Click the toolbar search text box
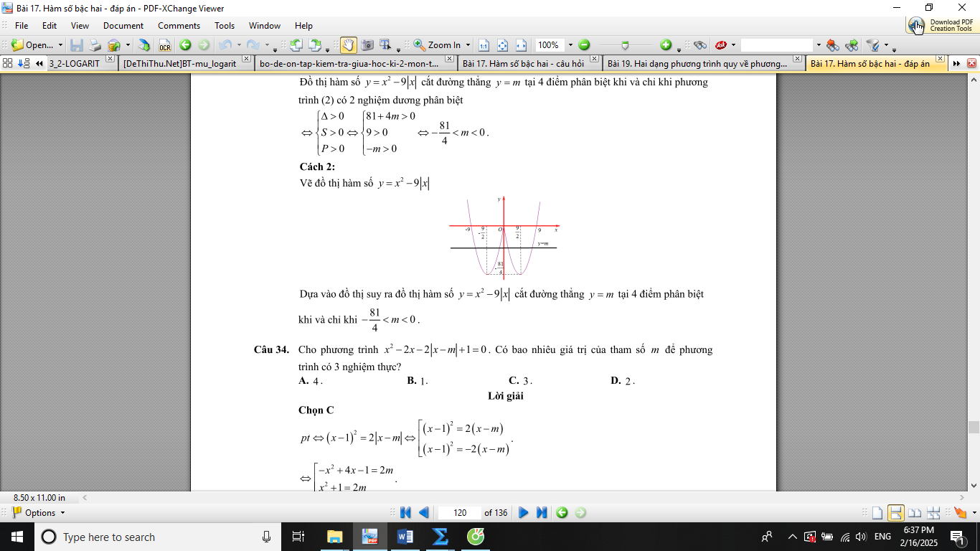 [777, 45]
